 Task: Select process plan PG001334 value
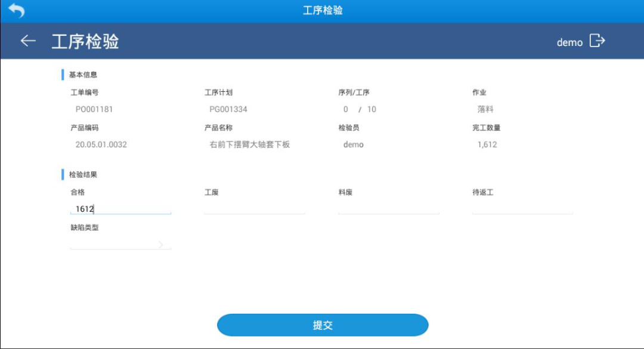[228, 109]
